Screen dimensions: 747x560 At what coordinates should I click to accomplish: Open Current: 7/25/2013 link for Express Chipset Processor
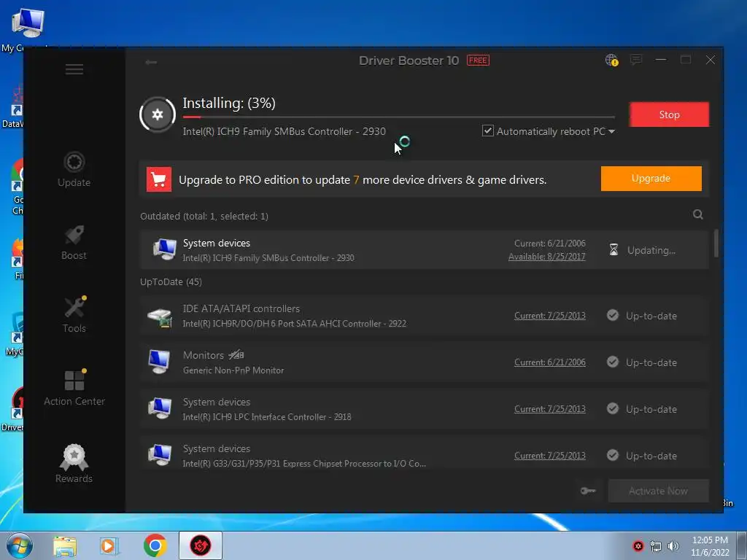pos(550,456)
